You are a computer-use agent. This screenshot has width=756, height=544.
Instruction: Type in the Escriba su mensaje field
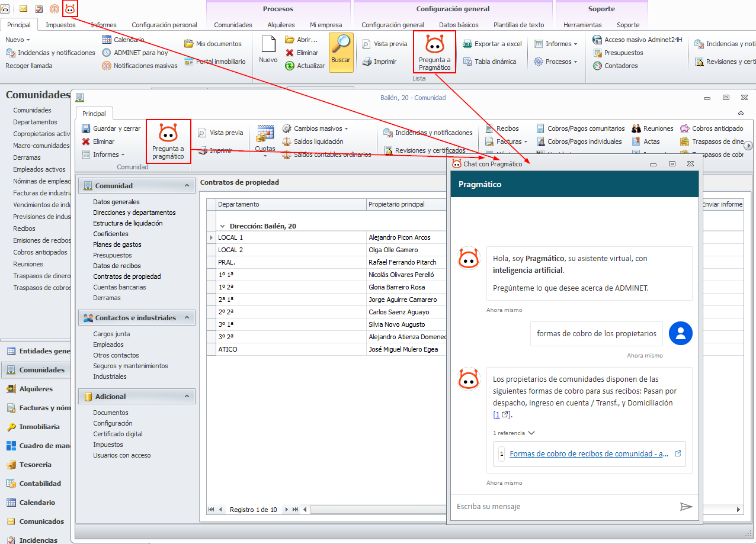pos(565,507)
